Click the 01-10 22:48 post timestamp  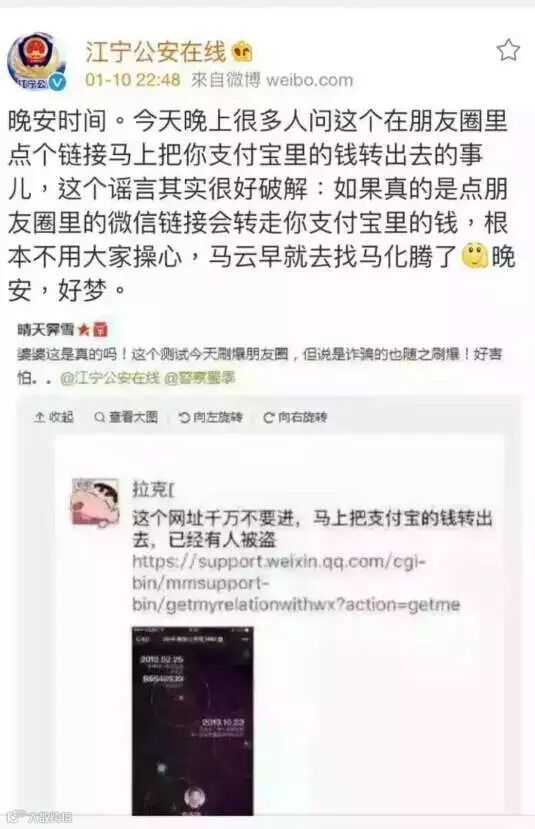point(133,80)
